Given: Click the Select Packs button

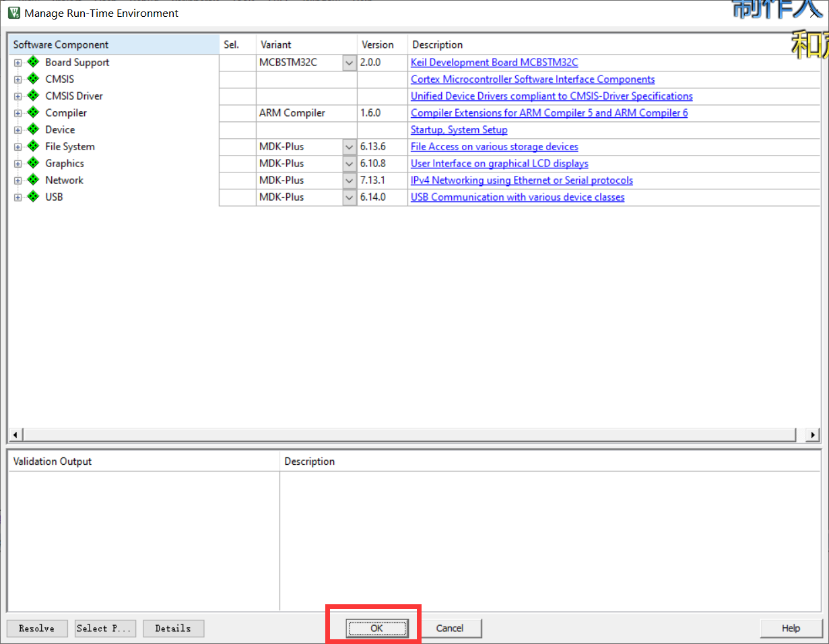Looking at the screenshot, I should [x=106, y=628].
